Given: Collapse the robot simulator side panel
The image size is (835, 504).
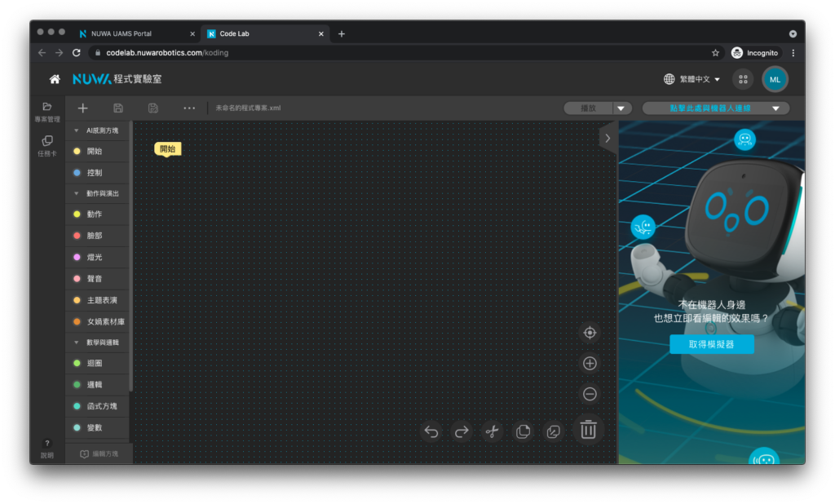Looking at the screenshot, I should (x=607, y=139).
